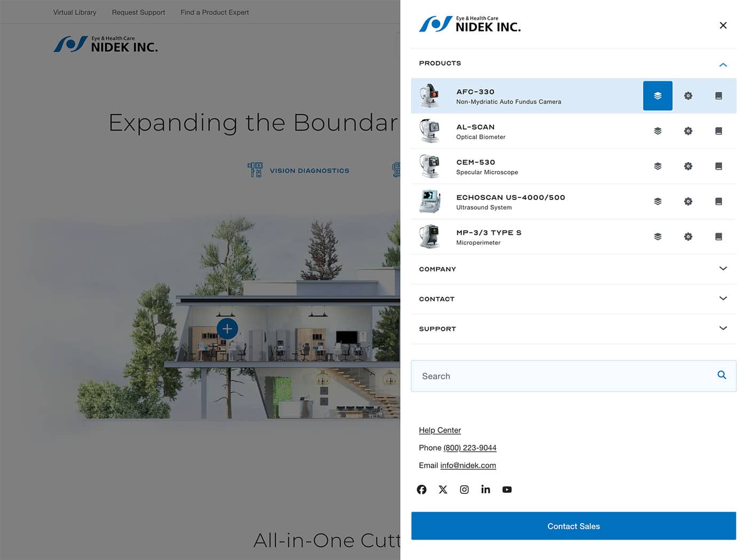Click the AFC-330 fundus camera thumbnail
The height and width of the screenshot is (560, 747).
point(430,96)
